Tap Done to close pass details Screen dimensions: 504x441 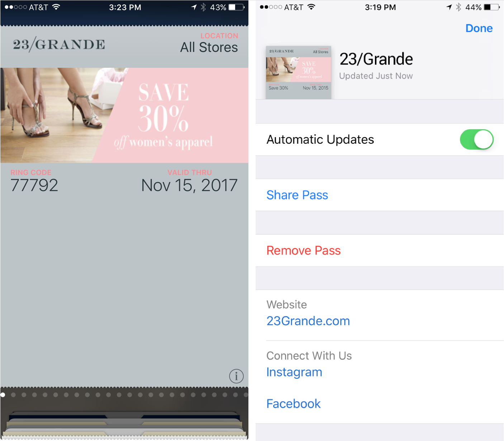tap(479, 28)
